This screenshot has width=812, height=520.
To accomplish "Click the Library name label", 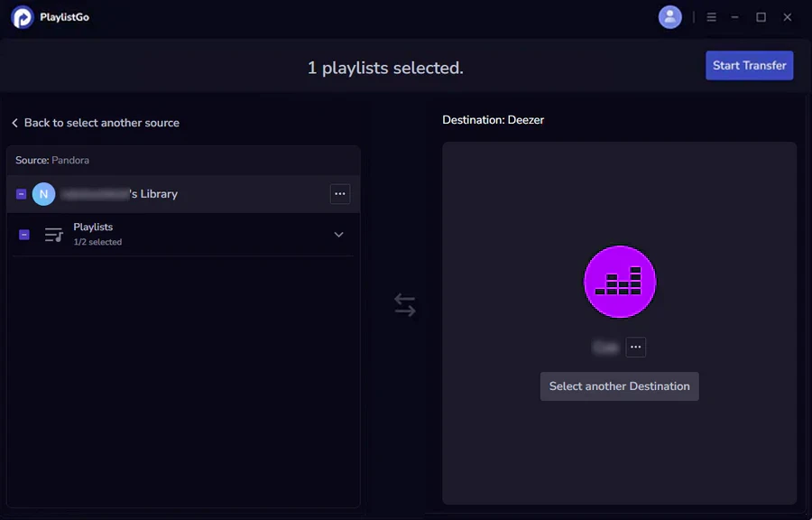I will [119, 194].
